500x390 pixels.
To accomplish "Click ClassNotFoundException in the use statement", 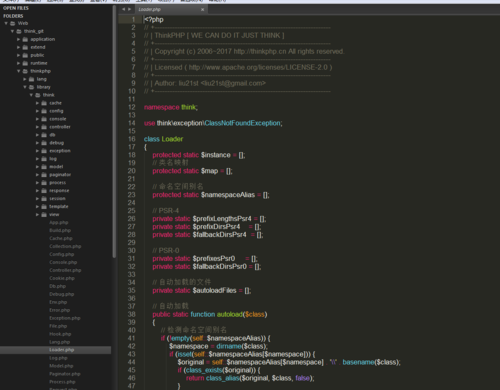I will (x=242, y=123).
